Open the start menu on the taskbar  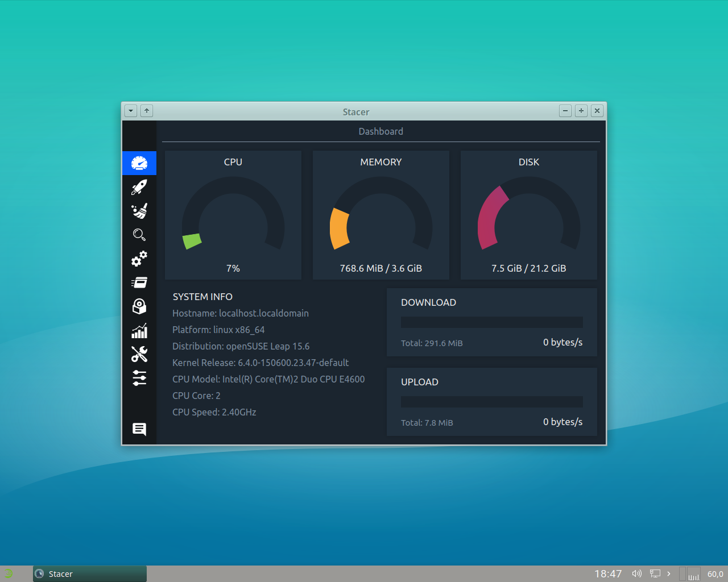[x=9, y=573]
